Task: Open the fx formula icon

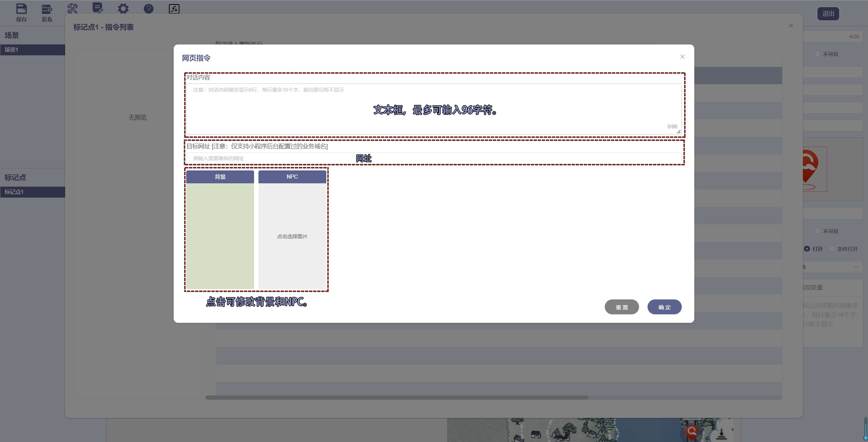Action: [x=174, y=8]
